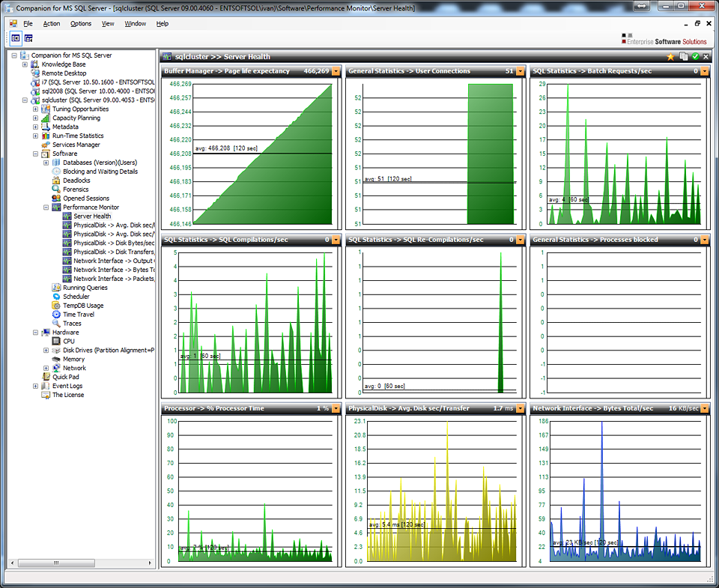The height and width of the screenshot is (588, 719).
Task: Click The License certificate icon
Action: (46, 395)
